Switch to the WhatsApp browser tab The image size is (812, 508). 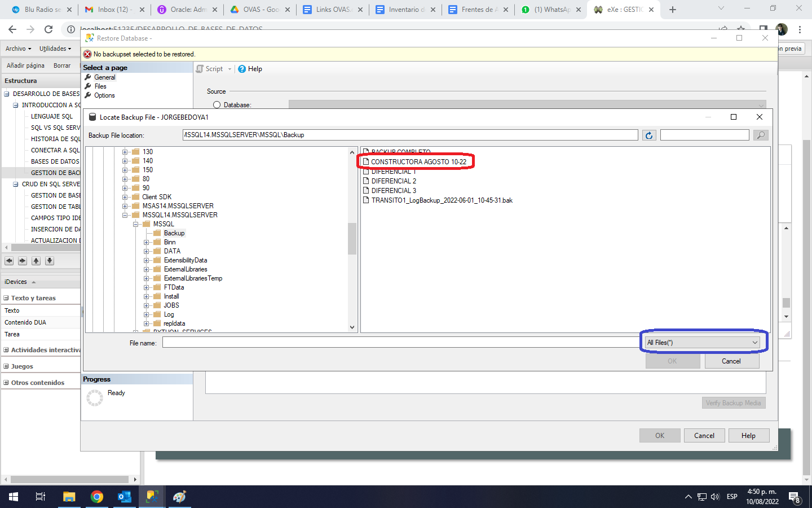pos(552,10)
